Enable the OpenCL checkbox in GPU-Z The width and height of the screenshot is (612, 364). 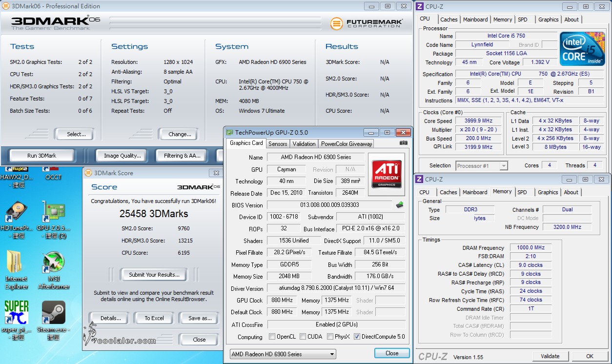point(272,337)
